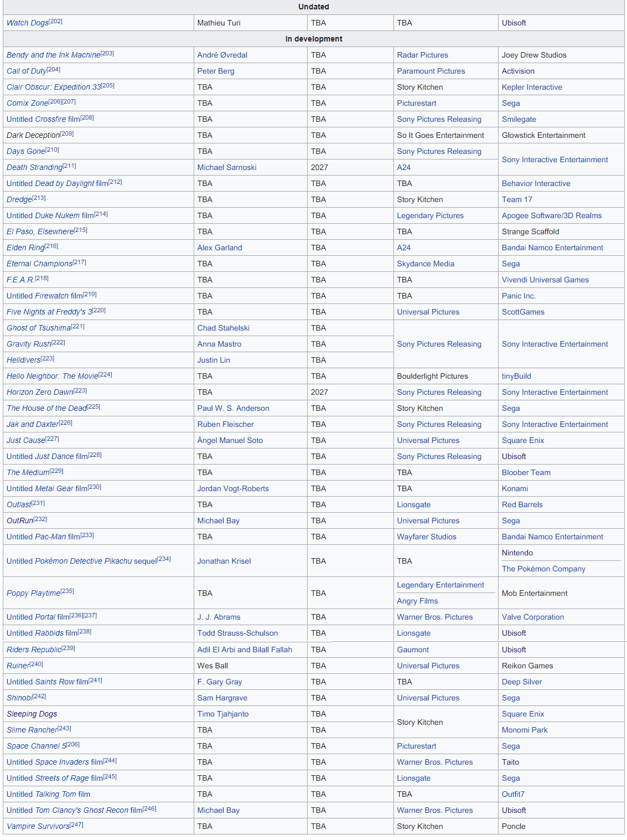
Task: Open the Watch Dogs film link
Action: coord(27,23)
